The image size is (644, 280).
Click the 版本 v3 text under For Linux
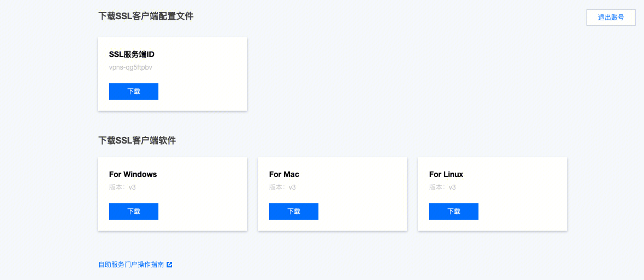[x=442, y=187]
